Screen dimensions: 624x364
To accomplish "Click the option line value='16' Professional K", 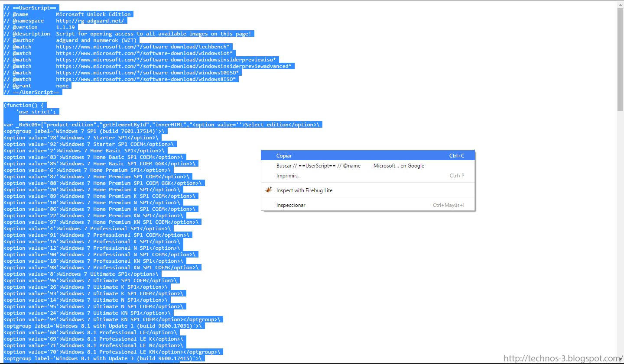I will (x=92, y=242).
